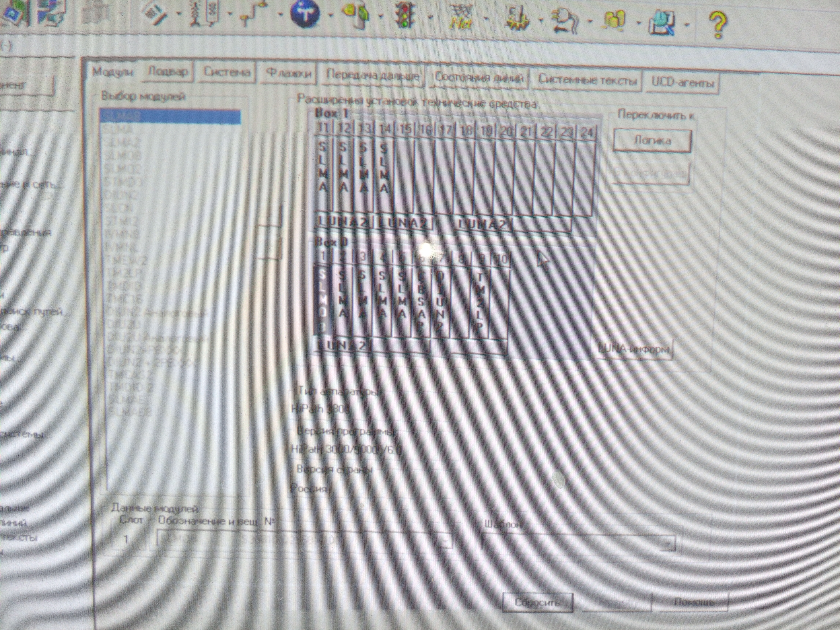840x630 pixels.
Task: Open the Обозначение и вещ. № combo box
Action: coord(305,540)
